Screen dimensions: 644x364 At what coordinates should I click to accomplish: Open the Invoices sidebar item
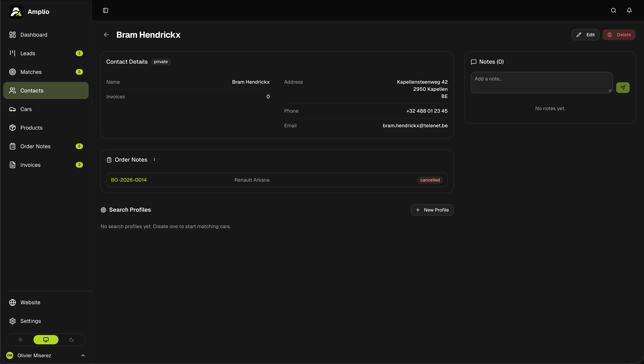(30, 165)
